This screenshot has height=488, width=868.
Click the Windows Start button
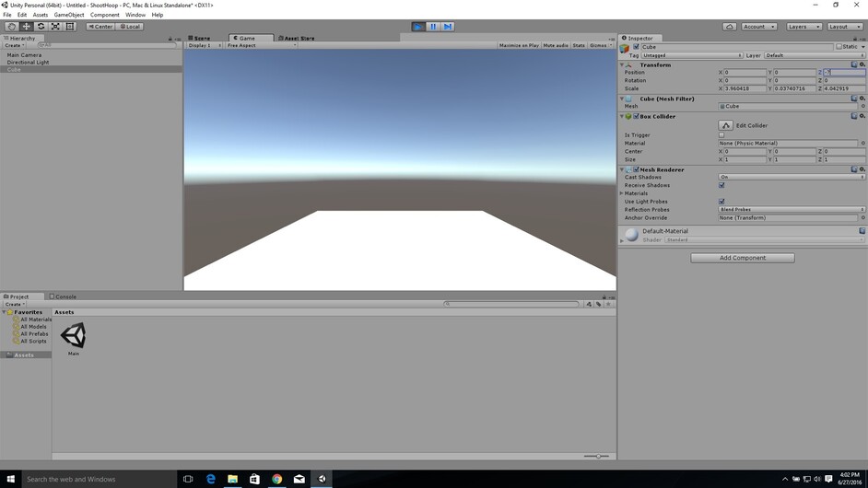pyautogui.click(x=10, y=479)
